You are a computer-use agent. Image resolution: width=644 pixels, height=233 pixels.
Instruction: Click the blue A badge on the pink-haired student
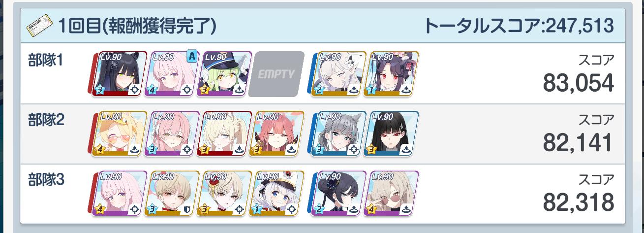(192, 56)
